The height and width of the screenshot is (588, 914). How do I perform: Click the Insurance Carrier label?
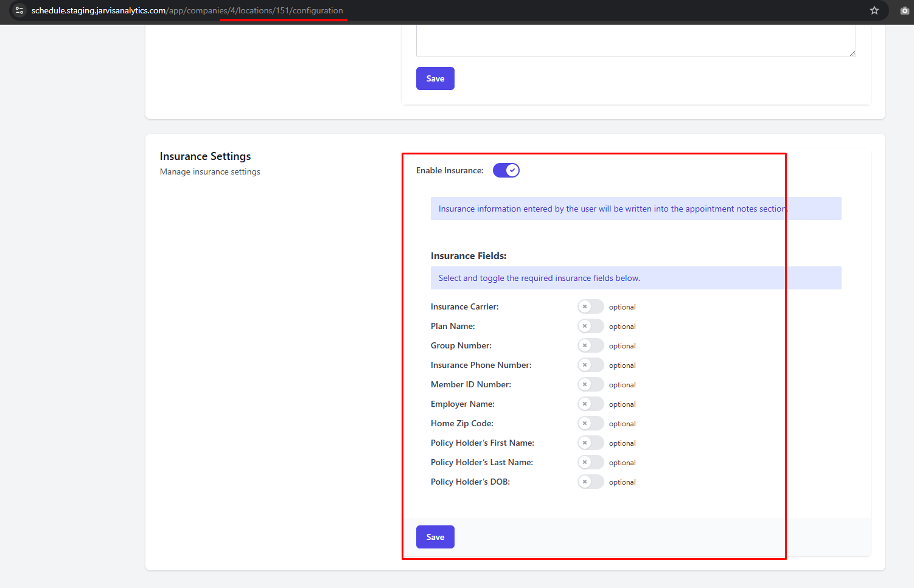[x=465, y=307]
